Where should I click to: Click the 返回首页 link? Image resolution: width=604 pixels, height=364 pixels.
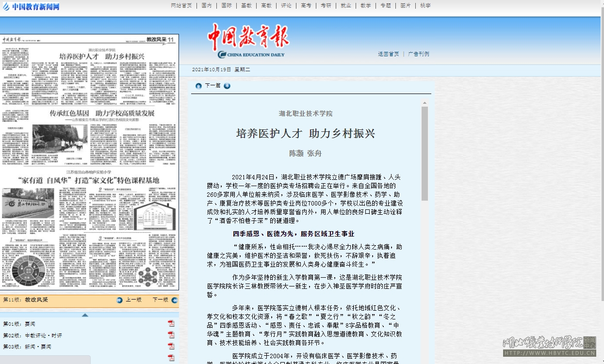coord(389,54)
